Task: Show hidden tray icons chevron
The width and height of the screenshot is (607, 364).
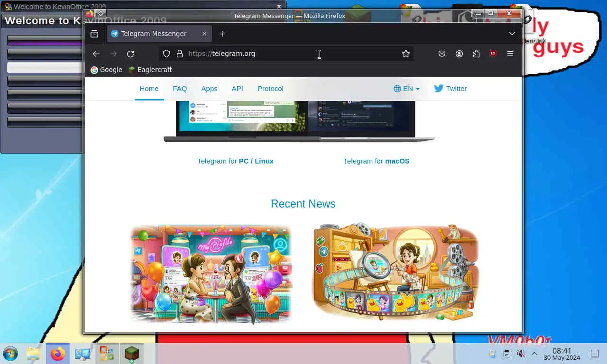Action: [x=534, y=354]
